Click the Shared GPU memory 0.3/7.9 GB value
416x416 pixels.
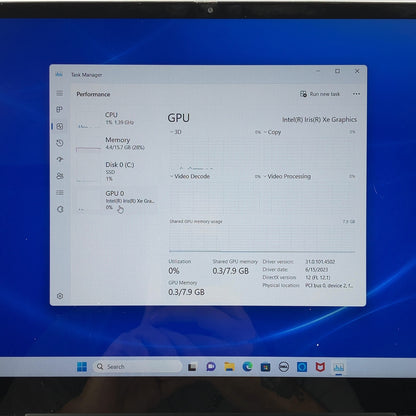[x=231, y=271]
